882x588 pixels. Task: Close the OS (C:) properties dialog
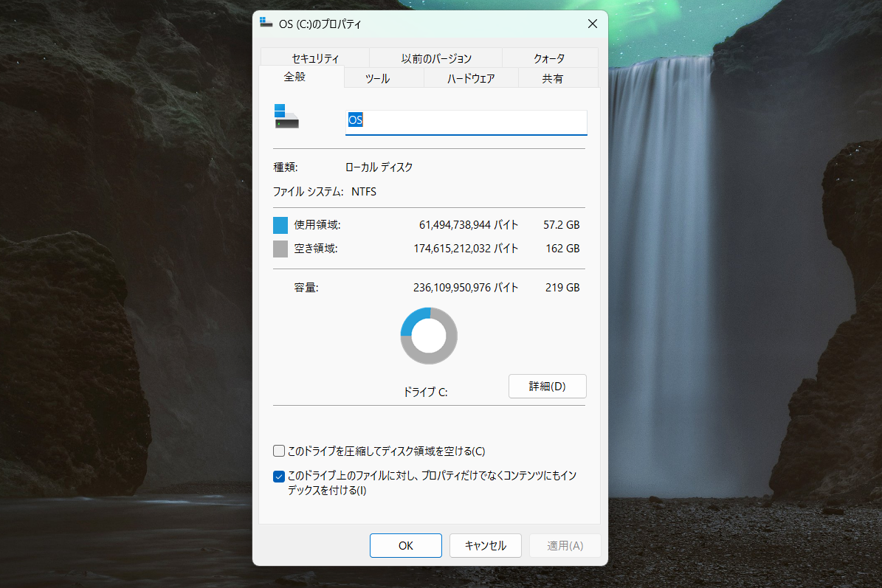coord(593,24)
